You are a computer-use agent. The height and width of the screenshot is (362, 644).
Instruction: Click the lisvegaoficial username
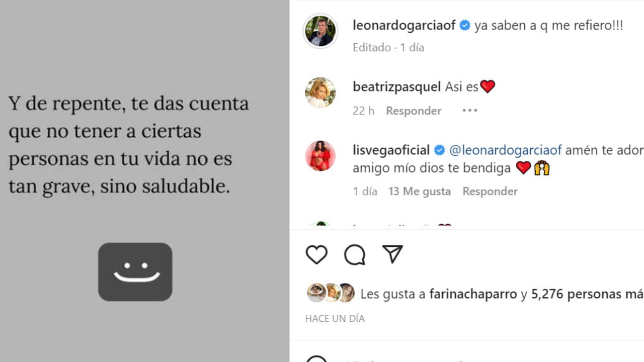coord(391,149)
